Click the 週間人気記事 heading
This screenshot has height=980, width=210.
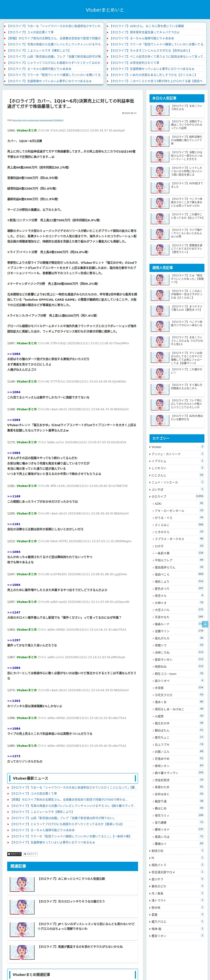[x=177, y=268]
